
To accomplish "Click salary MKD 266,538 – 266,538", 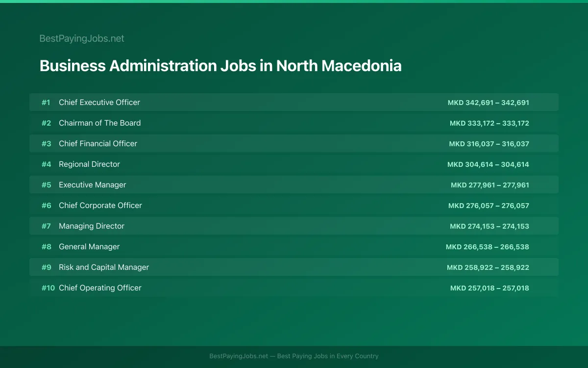I will 488,247.
